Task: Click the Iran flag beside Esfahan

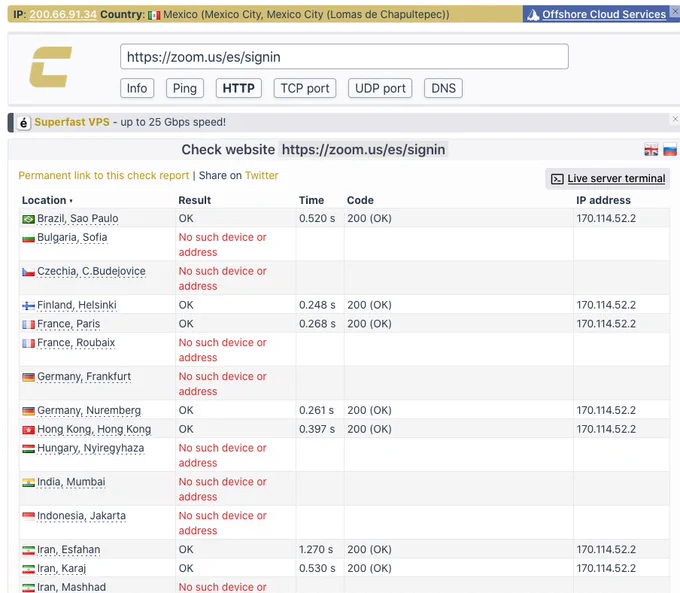Action: (x=28, y=550)
